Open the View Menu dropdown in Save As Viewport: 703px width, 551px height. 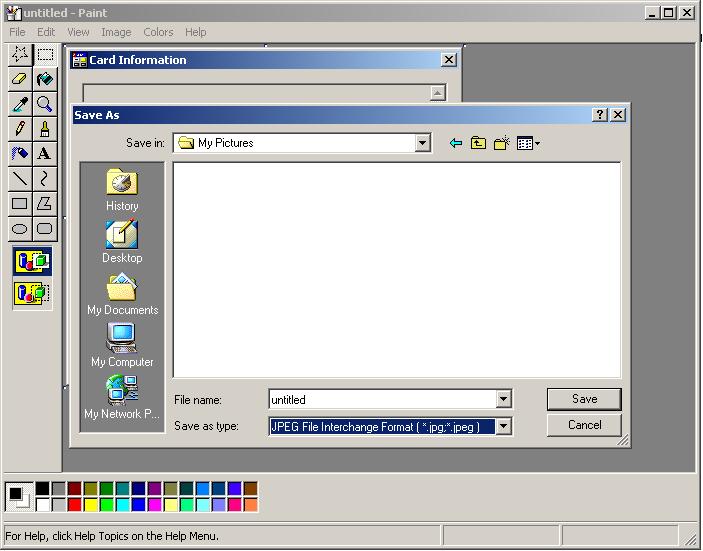(x=528, y=143)
